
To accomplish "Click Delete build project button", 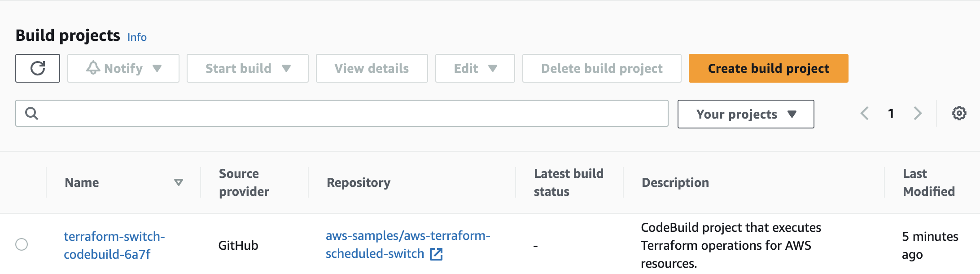I will [602, 68].
